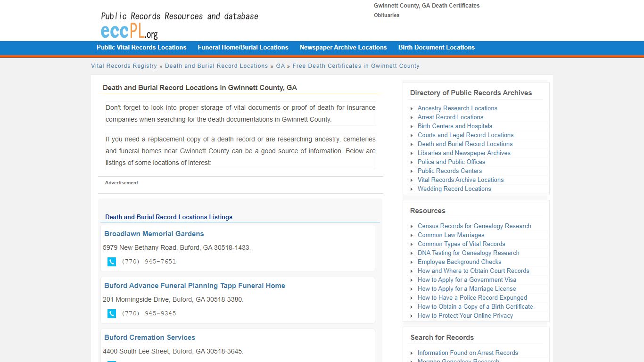Click phone icon for Broadlawn Memorial Gardens
Image resolution: width=644 pixels, height=362 pixels.
point(112,262)
